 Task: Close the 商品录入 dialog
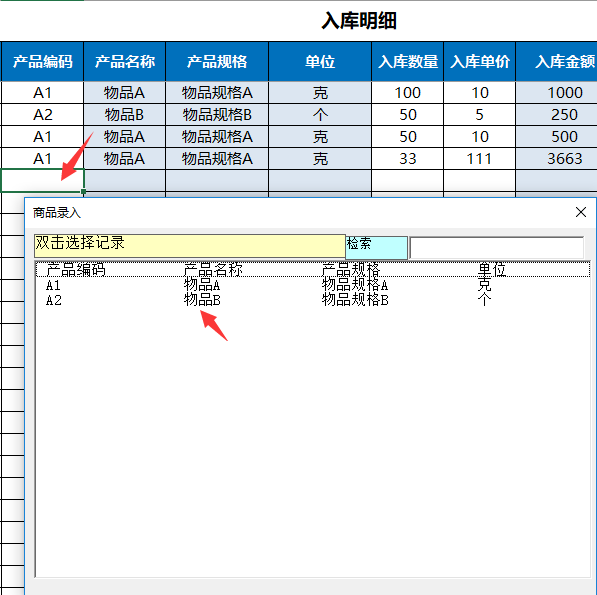581,212
